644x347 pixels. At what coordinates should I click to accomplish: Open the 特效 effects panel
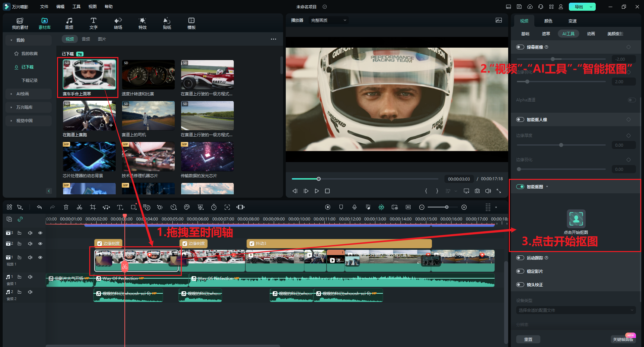tap(143, 23)
